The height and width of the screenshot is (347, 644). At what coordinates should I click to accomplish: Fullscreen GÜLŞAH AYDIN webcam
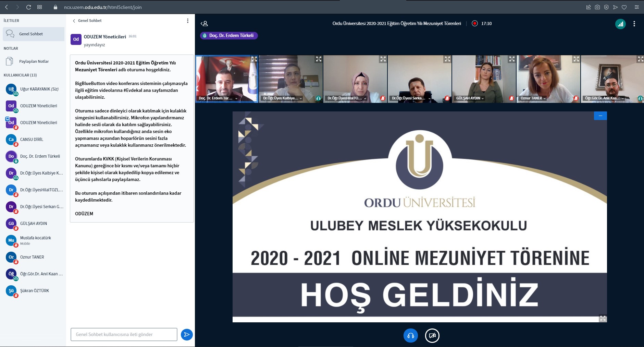click(512, 59)
